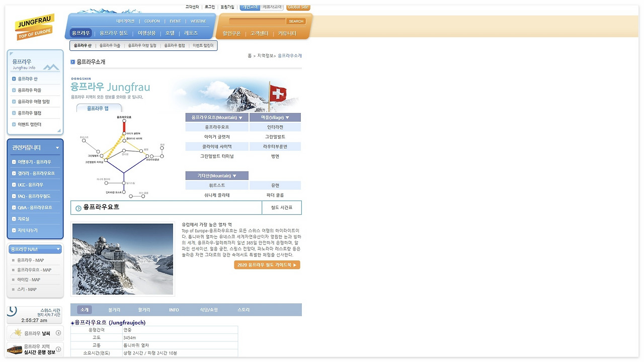Switch to the 할거리 tab
The image size is (644, 362).
(x=144, y=310)
